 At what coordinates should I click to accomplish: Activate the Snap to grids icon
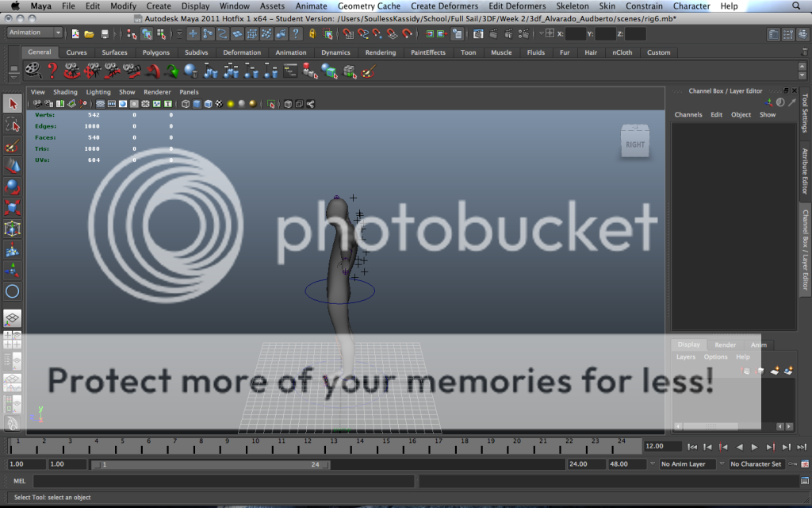pos(193,34)
